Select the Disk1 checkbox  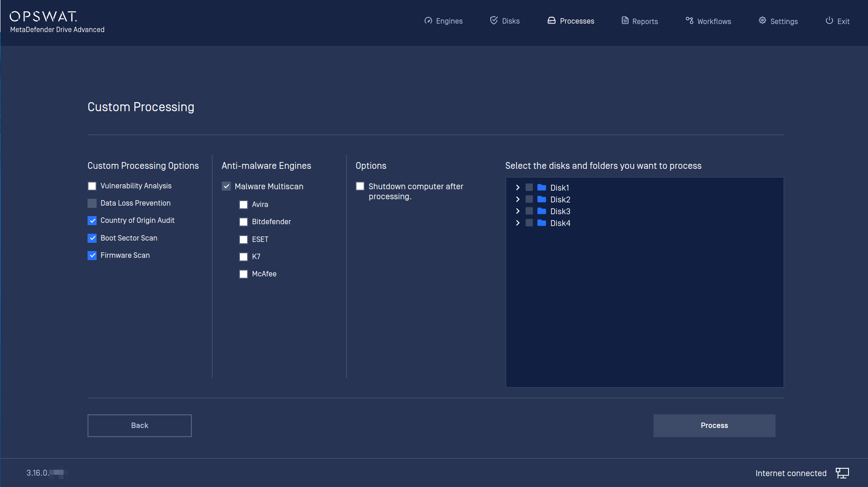pos(529,187)
